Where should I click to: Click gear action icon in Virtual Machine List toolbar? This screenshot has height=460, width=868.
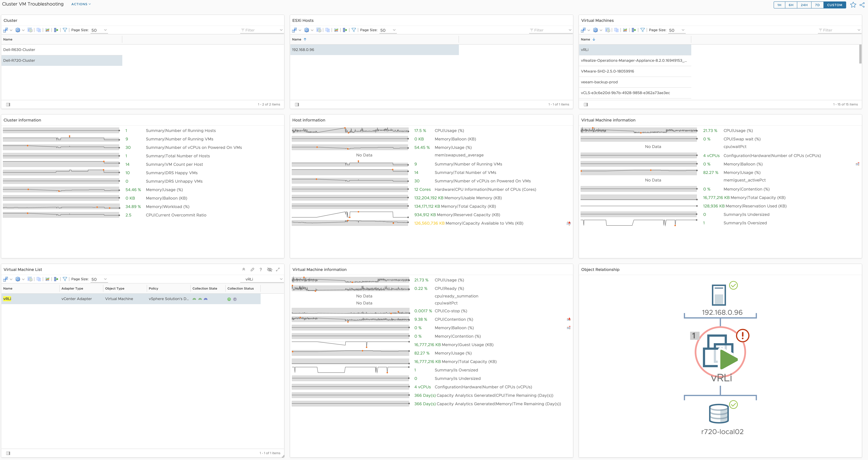coord(18,279)
